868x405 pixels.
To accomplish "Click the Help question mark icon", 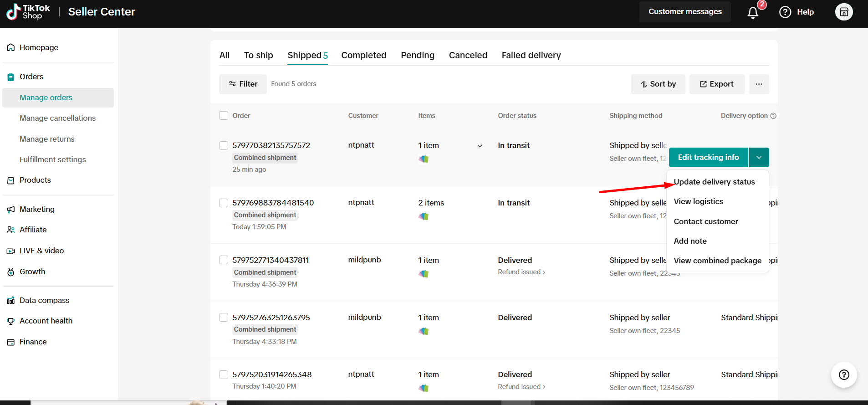I will coord(785,12).
